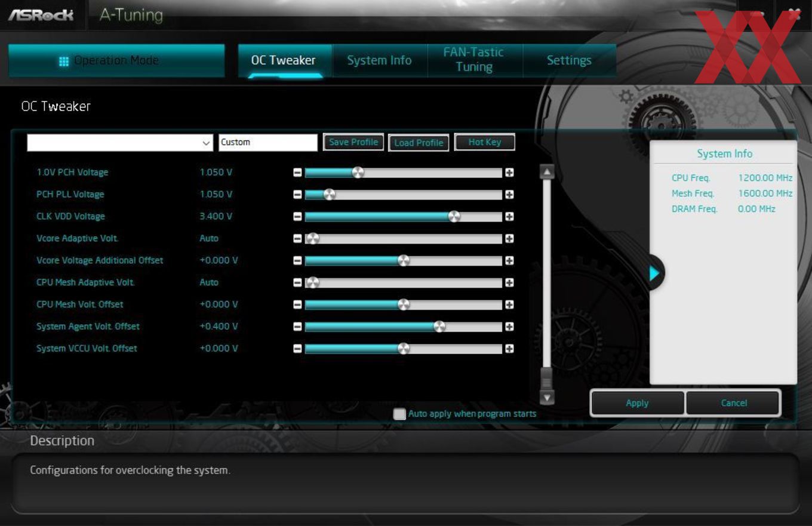Increase 1.0V PCH Voltage with plus button
Viewport: 812px width, 526px height.
point(509,173)
